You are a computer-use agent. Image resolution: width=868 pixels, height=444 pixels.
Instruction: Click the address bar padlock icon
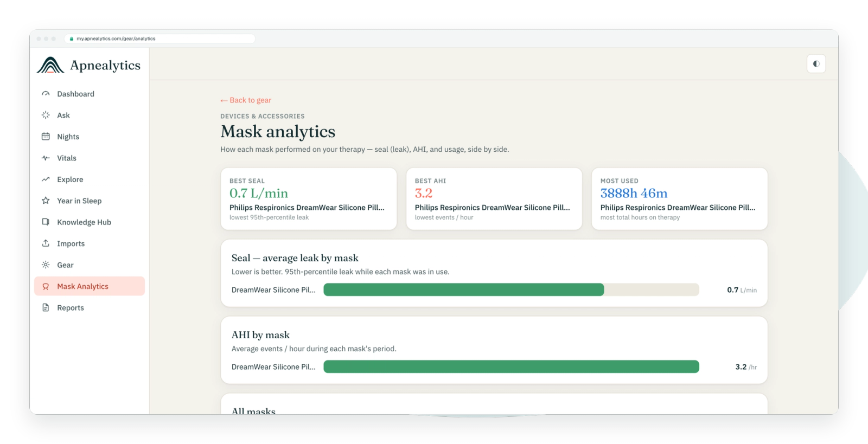tap(72, 38)
